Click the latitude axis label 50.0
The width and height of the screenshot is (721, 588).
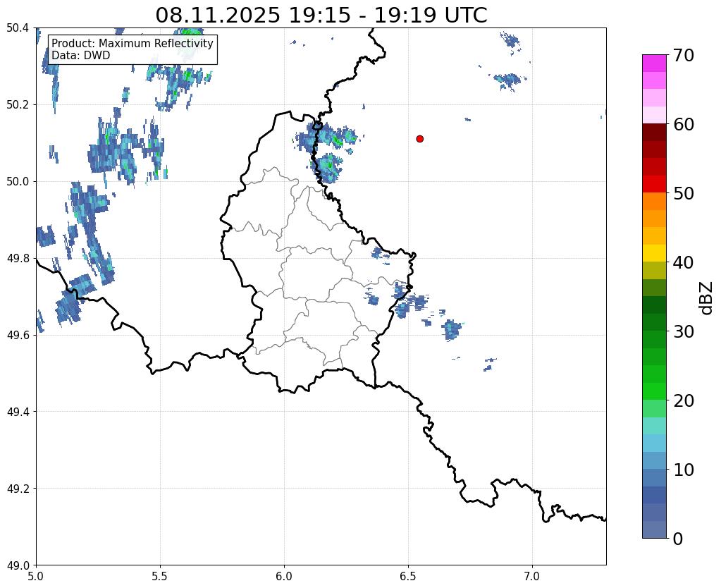coord(18,182)
